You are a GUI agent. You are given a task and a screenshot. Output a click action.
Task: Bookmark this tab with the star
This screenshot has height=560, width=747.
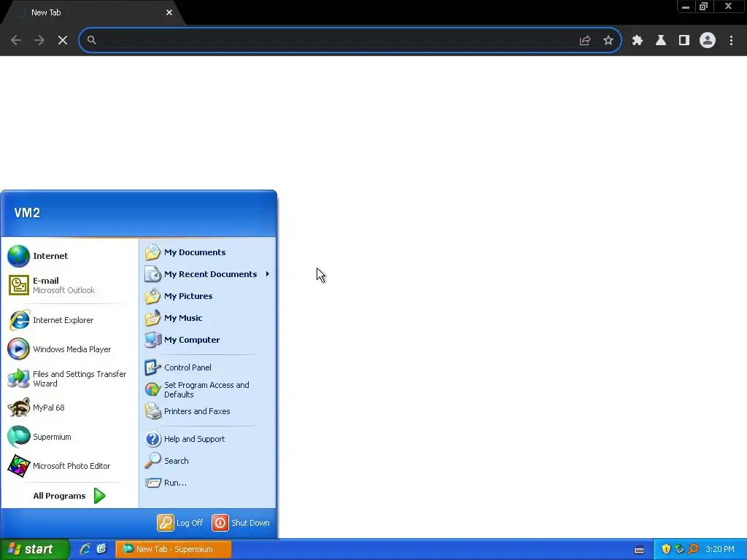click(x=608, y=41)
